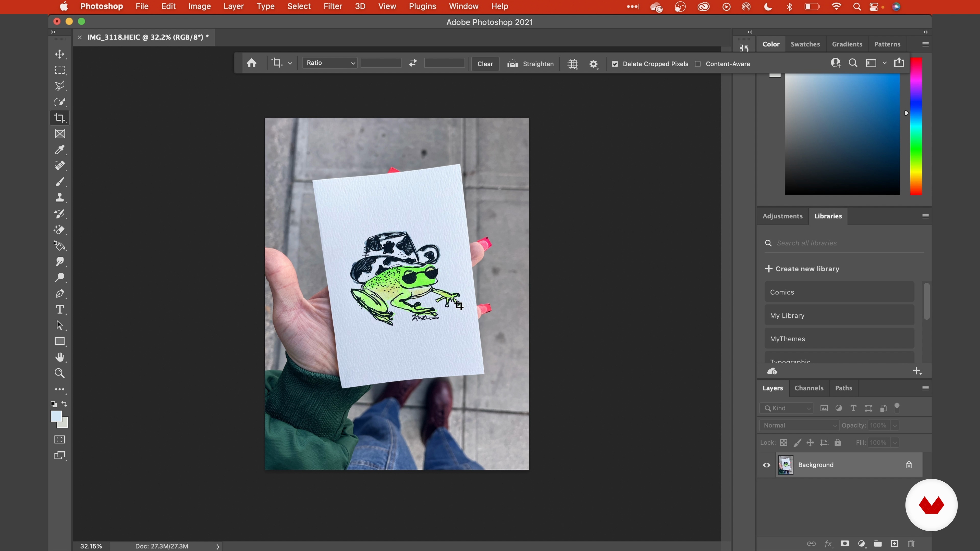Viewport: 980px width, 551px height.
Task: Open the Filter menu
Action: point(333,6)
